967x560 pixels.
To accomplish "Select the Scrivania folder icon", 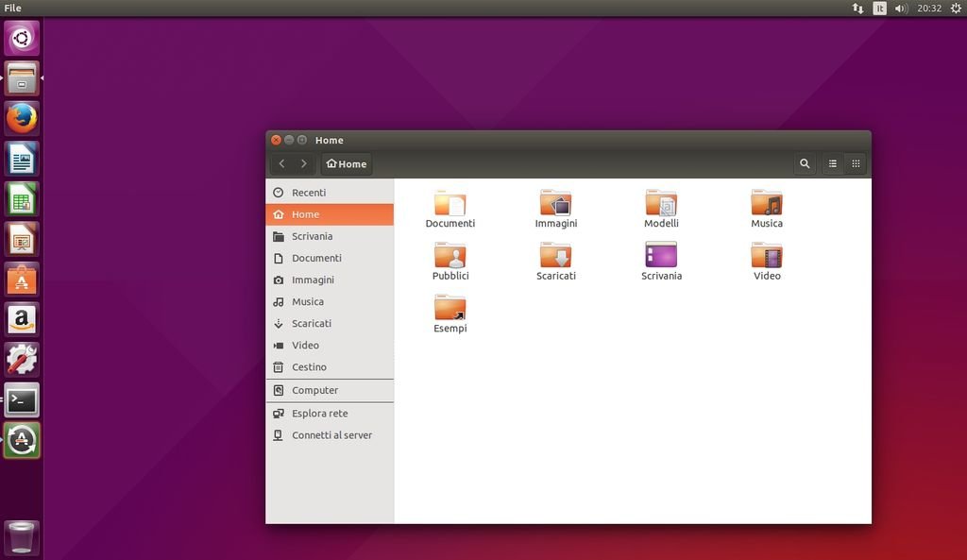I will coord(661,256).
